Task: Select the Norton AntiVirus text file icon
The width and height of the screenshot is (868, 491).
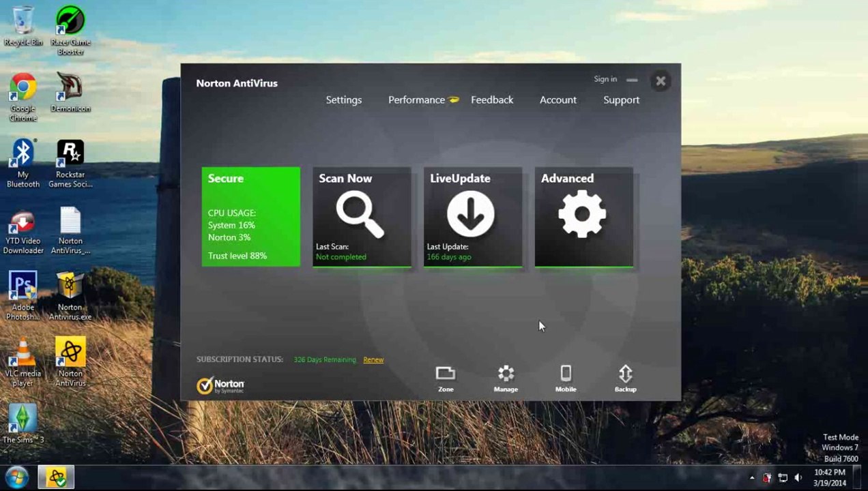Action: [70, 232]
